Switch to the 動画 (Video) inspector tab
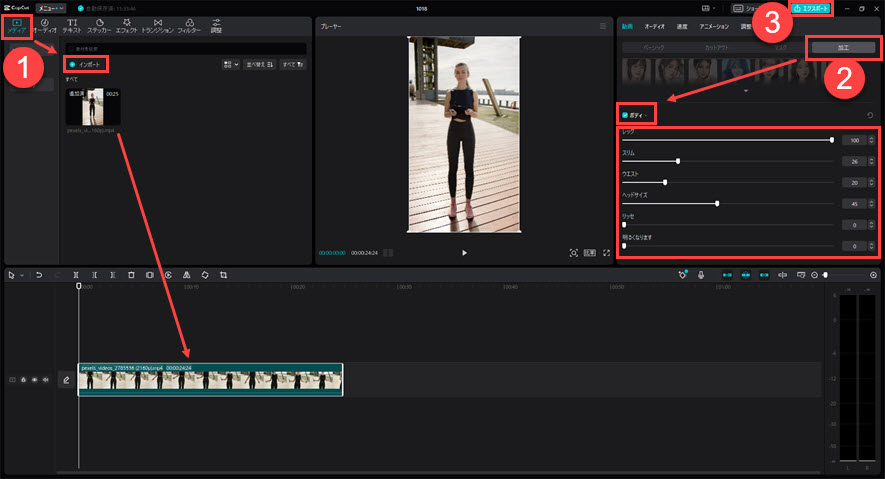Image resolution: width=885 pixels, height=479 pixels. coord(627,27)
